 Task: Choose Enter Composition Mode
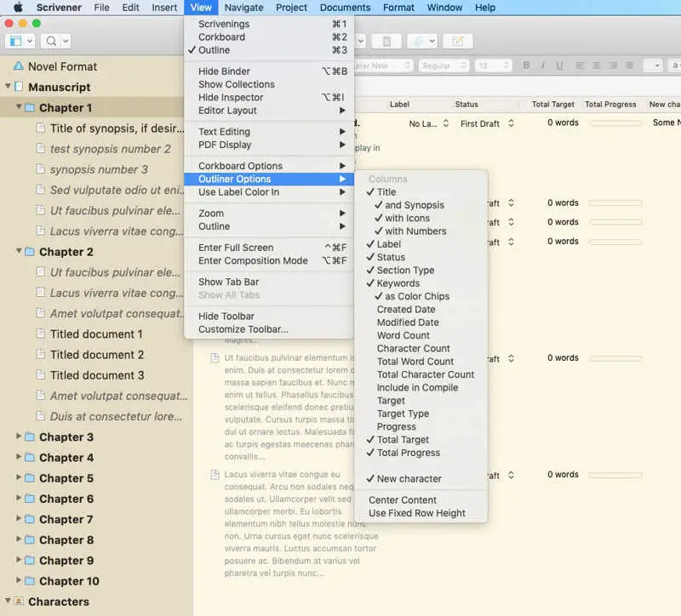[269, 260]
